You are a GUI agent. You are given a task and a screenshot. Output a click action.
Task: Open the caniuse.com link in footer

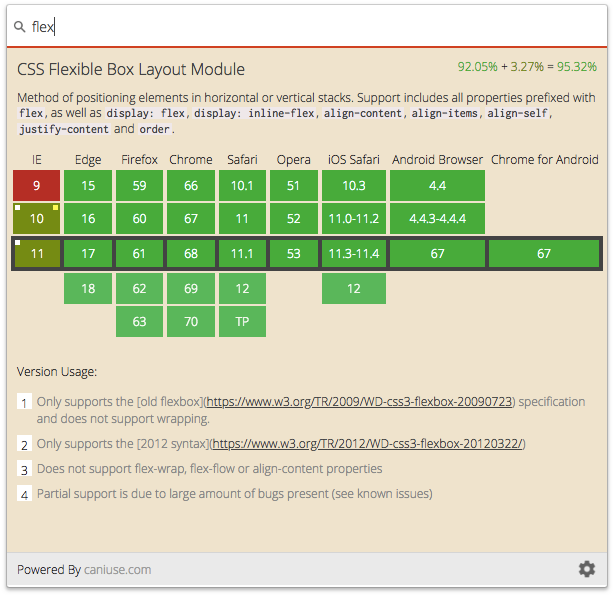[117, 569]
